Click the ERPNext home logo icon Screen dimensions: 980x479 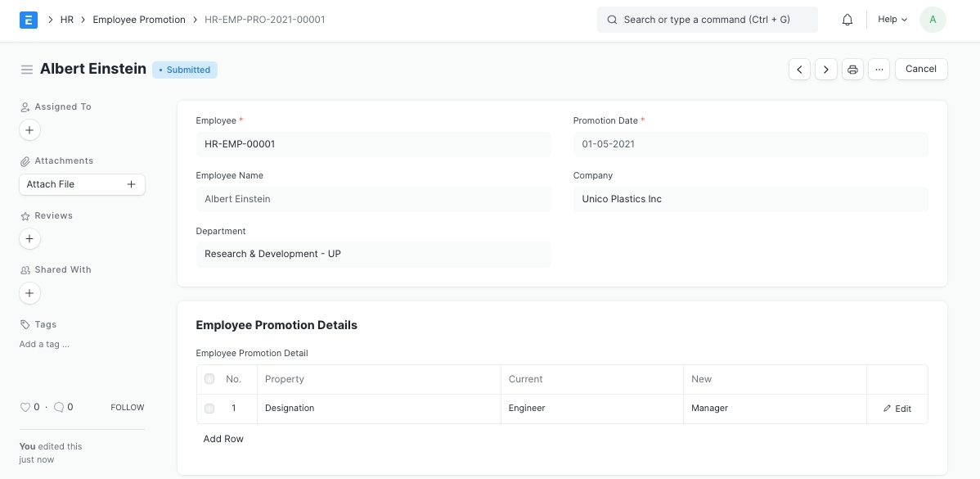click(29, 20)
